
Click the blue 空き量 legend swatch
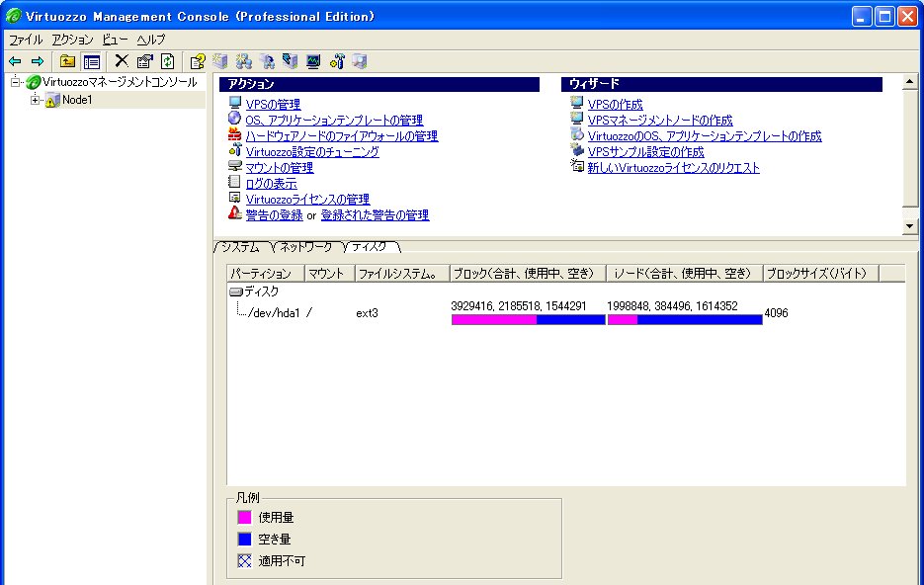(244, 539)
